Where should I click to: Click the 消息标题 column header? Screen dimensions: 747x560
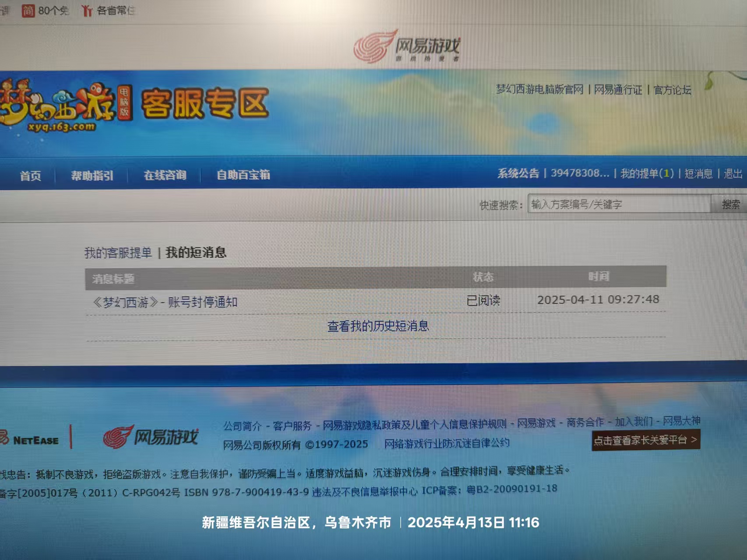113,278
